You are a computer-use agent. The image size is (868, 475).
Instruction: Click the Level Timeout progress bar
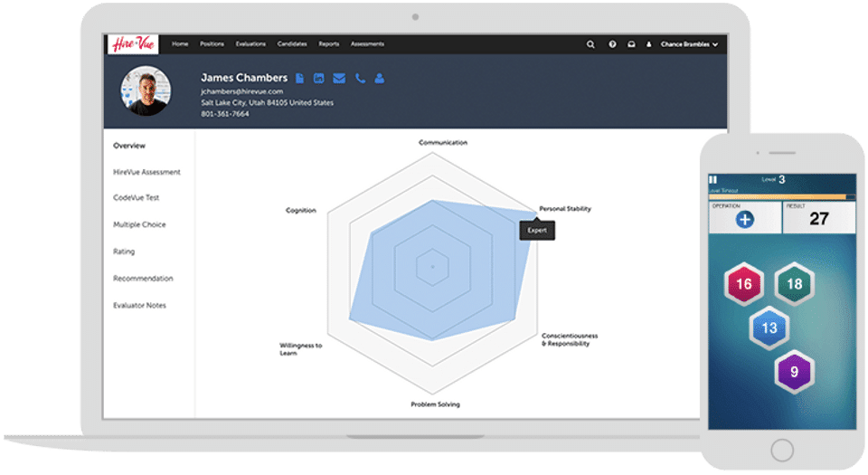(x=781, y=196)
